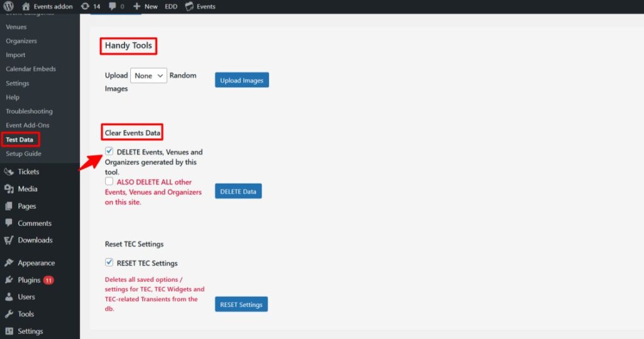Click the Handy Tools heading
Image resolution: width=644 pixels, height=339 pixels.
pos(128,46)
